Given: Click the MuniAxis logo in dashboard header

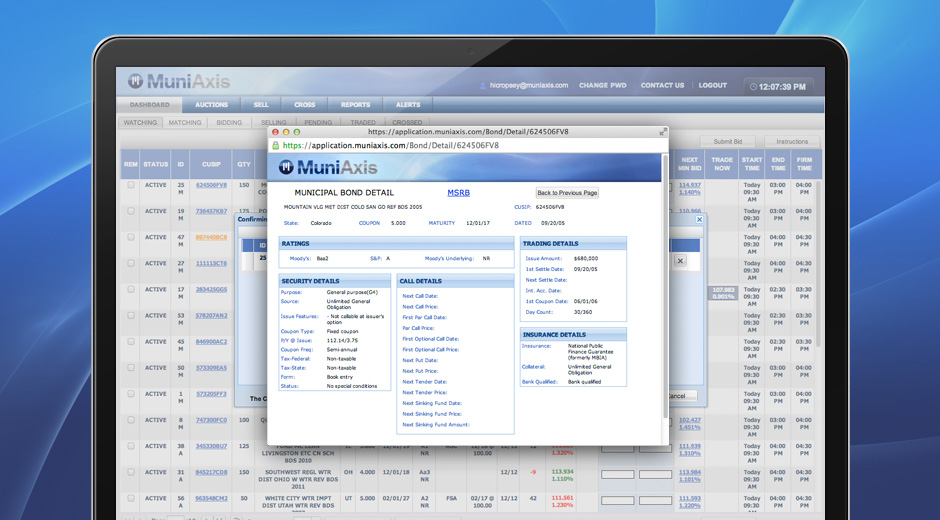Looking at the screenshot, I should (x=179, y=81).
